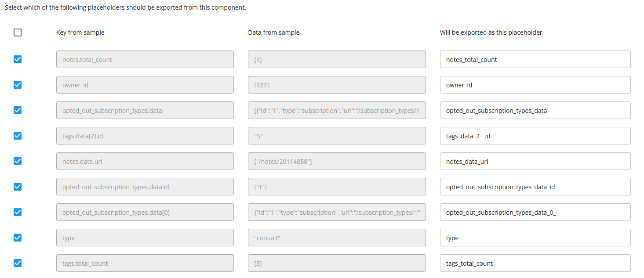The width and height of the screenshot is (644, 278).
Task: Select the opted_out_subscription_types_data_0_ placeholder input
Action: [x=535, y=212]
